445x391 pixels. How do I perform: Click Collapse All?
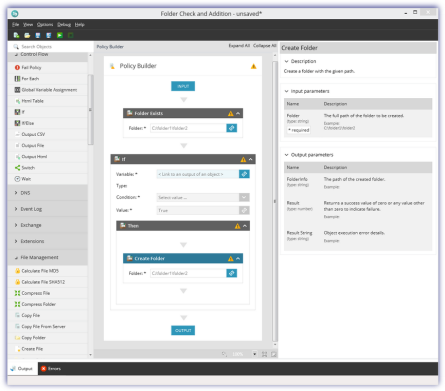point(264,46)
